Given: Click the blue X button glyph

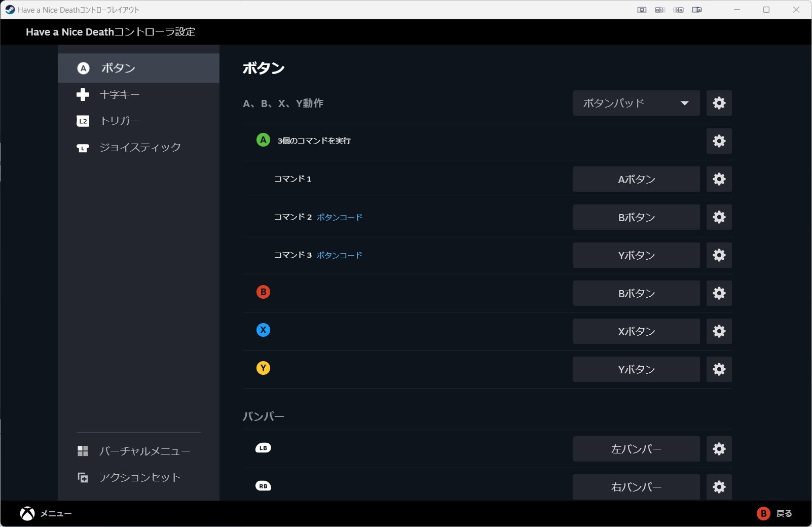Looking at the screenshot, I should coord(263,330).
